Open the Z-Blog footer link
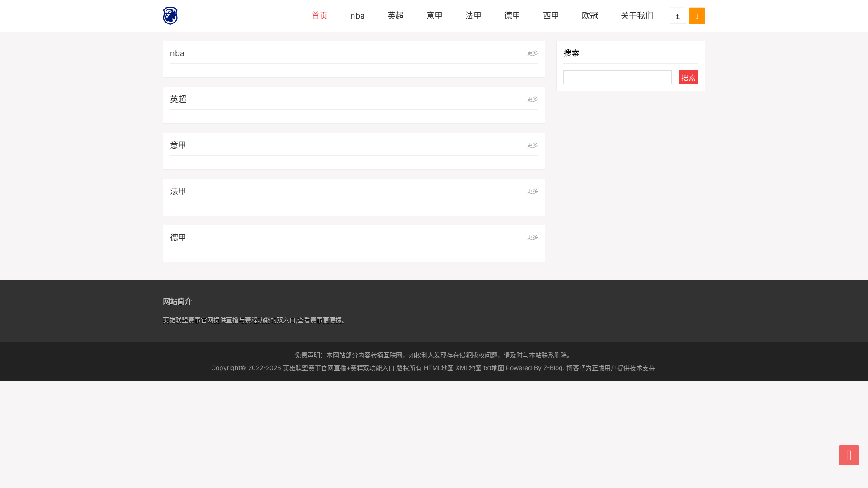This screenshot has height=488, width=868. click(x=553, y=368)
